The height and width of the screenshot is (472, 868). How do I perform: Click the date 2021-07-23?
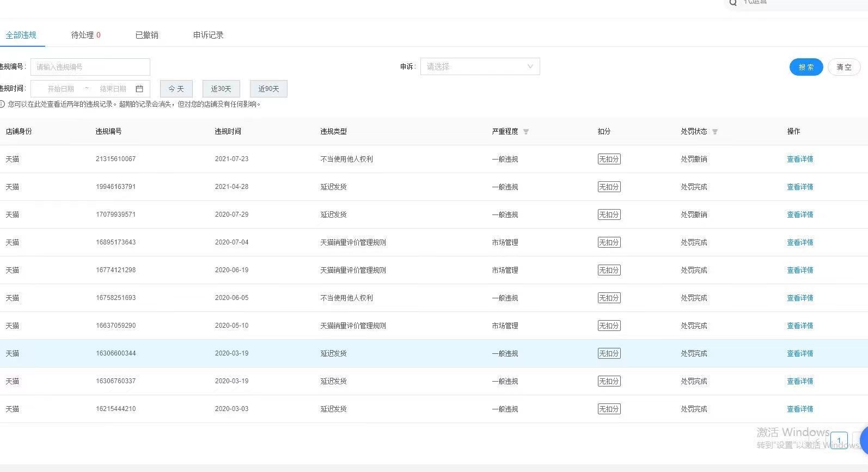(x=231, y=159)
